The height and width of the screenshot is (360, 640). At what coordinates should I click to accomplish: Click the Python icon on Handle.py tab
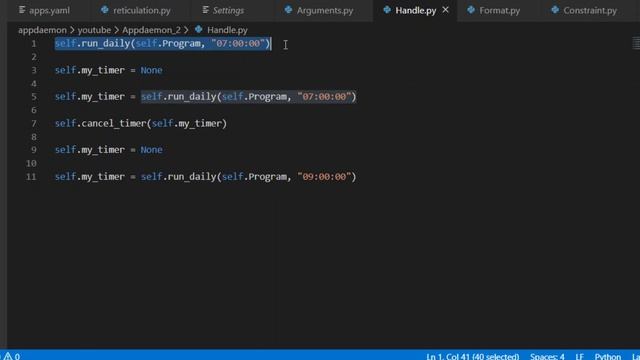(387, 10)
